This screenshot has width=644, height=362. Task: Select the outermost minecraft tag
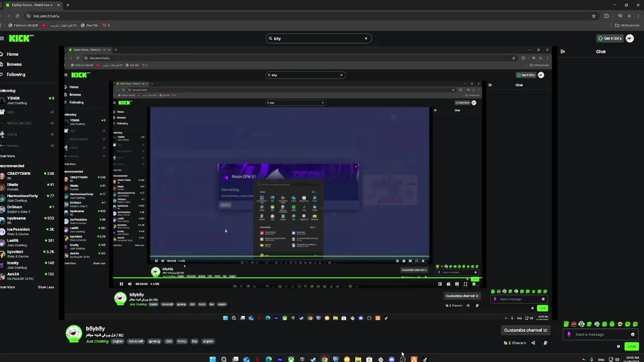pos(136,341)
